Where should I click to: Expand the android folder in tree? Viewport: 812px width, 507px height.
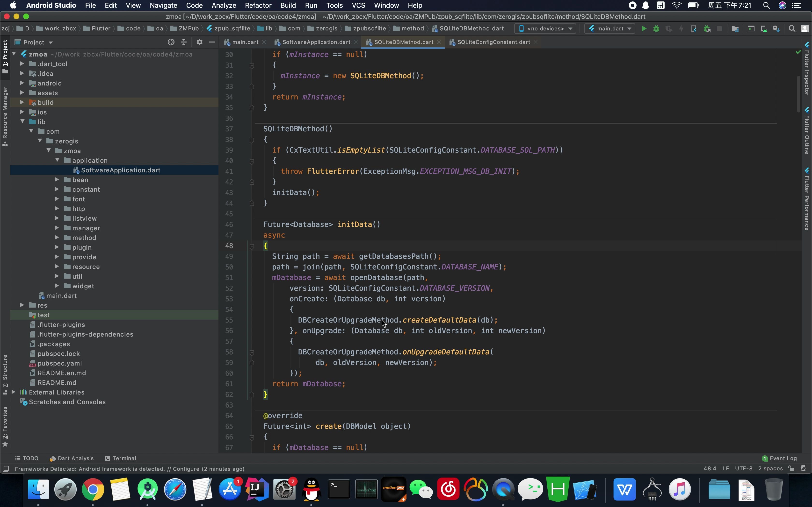22,83
